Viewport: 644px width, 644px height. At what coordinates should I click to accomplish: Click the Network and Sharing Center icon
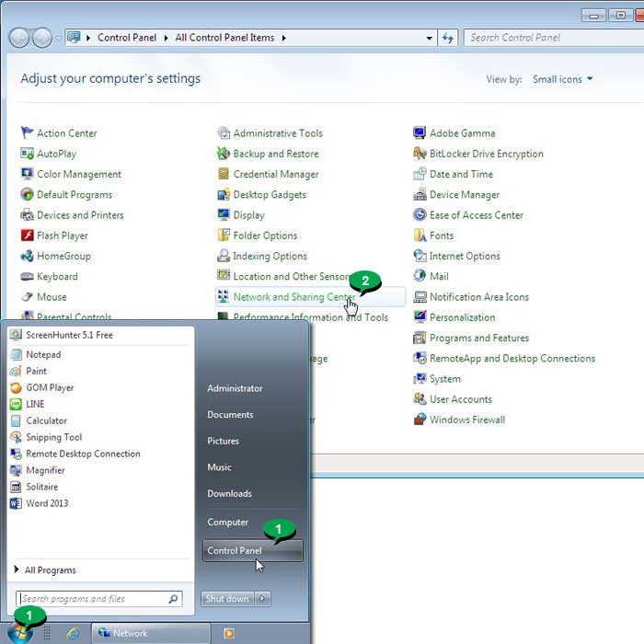point(223,296)
